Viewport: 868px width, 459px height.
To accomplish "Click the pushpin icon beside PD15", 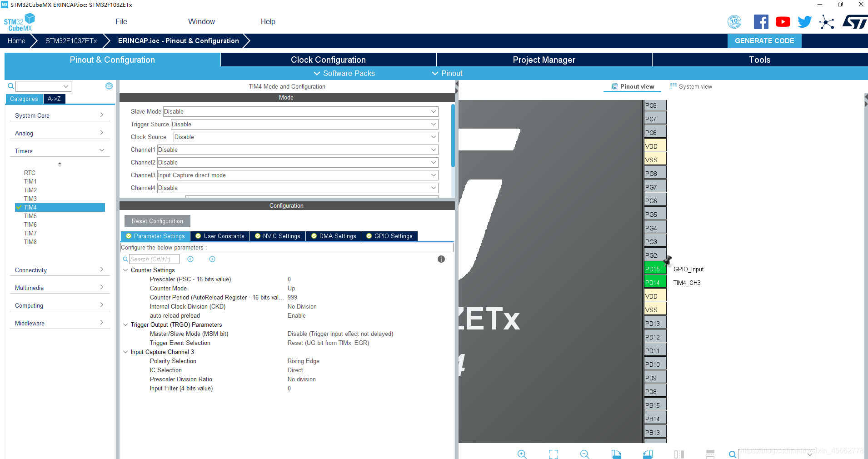I will pos(668,260).
